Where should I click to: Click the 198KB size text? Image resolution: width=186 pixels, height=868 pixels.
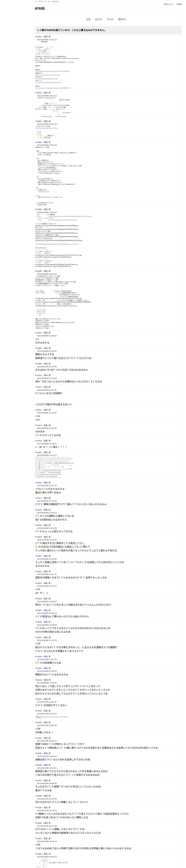(179, 4)
